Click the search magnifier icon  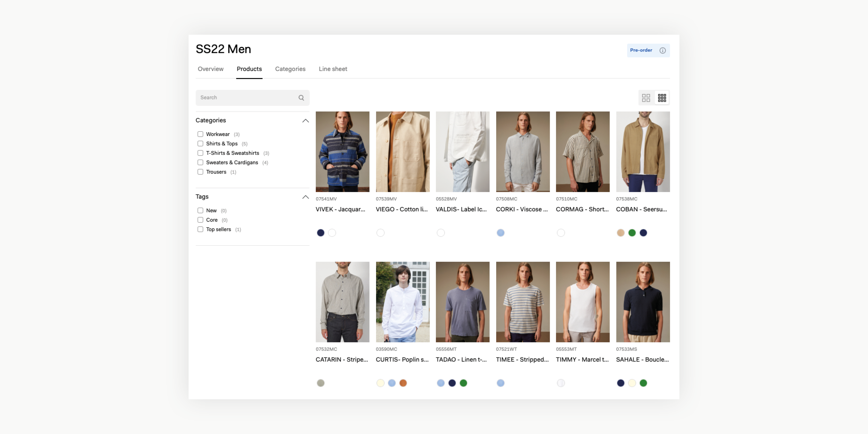point(301,98)
